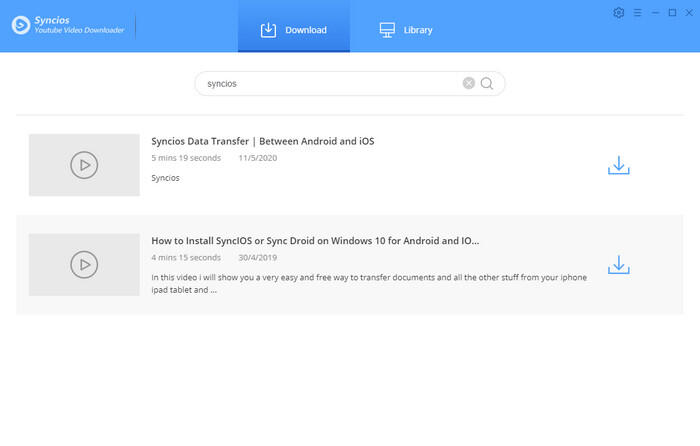This screenshot has height=446, width=700.
Task: Download the Syncios Data Transfer video
Action: coord(619,165)
